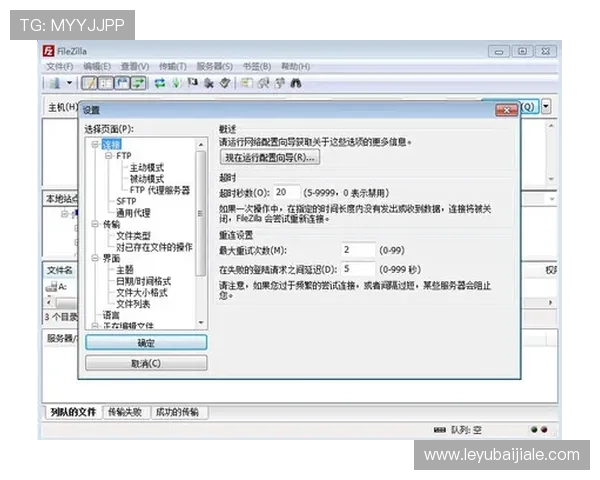The image size is (600, 480).
Task: Click the refresh file lists icon
Action: click(160, 83)
